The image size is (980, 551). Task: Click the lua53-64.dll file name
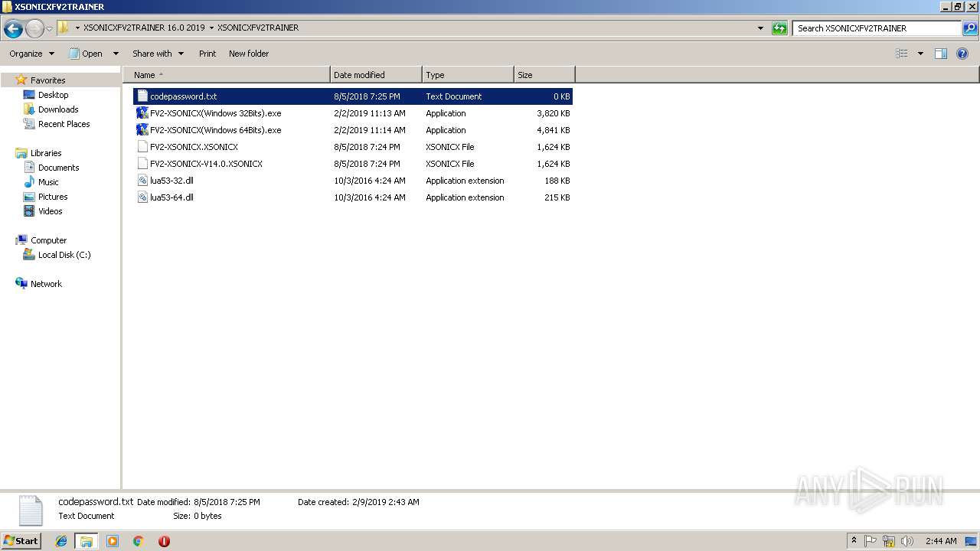[171, 197]
